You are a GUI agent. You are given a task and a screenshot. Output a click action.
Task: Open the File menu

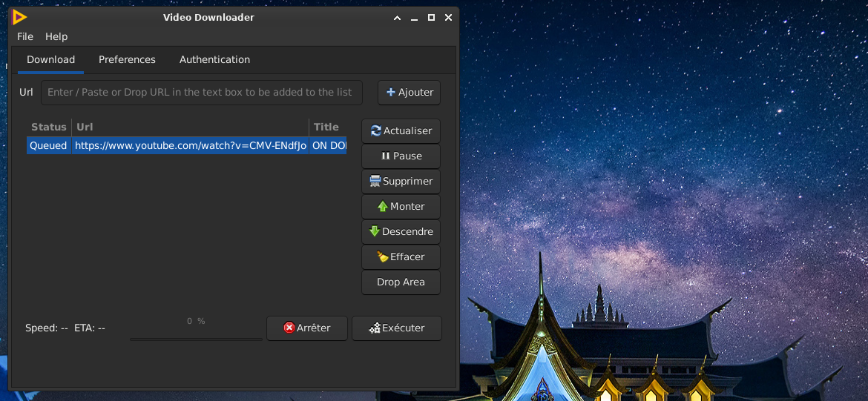click(25, 36)
